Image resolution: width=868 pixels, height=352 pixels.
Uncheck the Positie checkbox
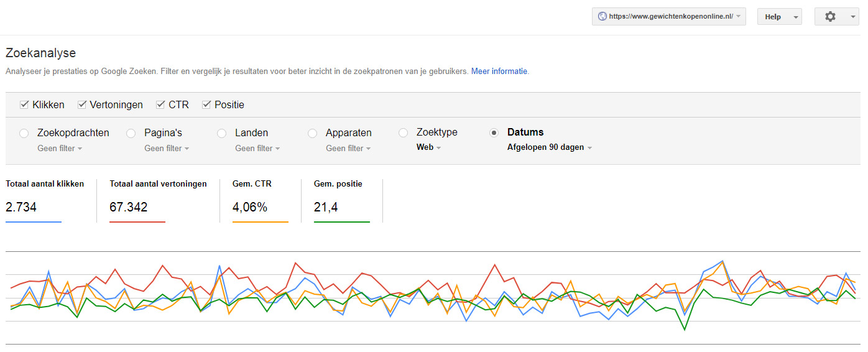tap(206, 104)
